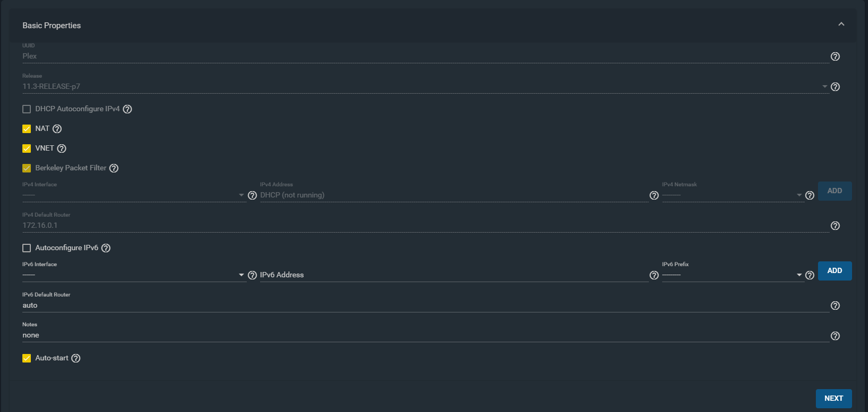Uncheck the NAT checkbox
The height and width of the screenshot is (412, 868).
[27, 129]
